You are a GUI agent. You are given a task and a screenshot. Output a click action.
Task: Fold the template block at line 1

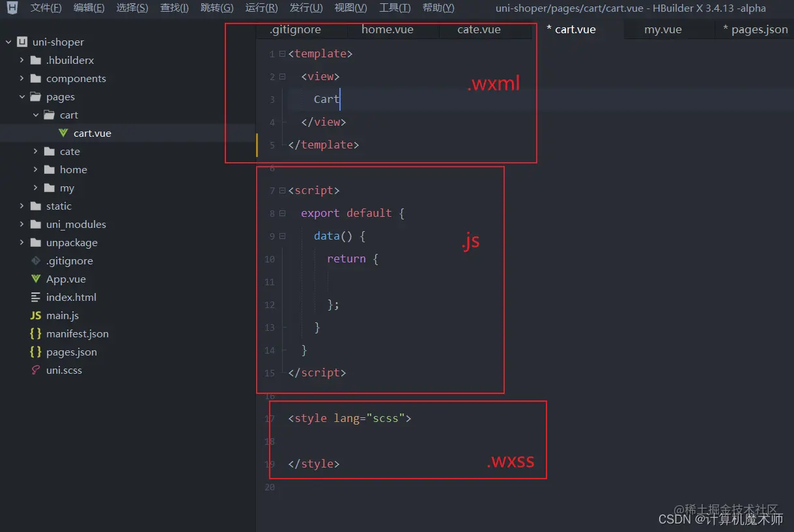[282, 54]
